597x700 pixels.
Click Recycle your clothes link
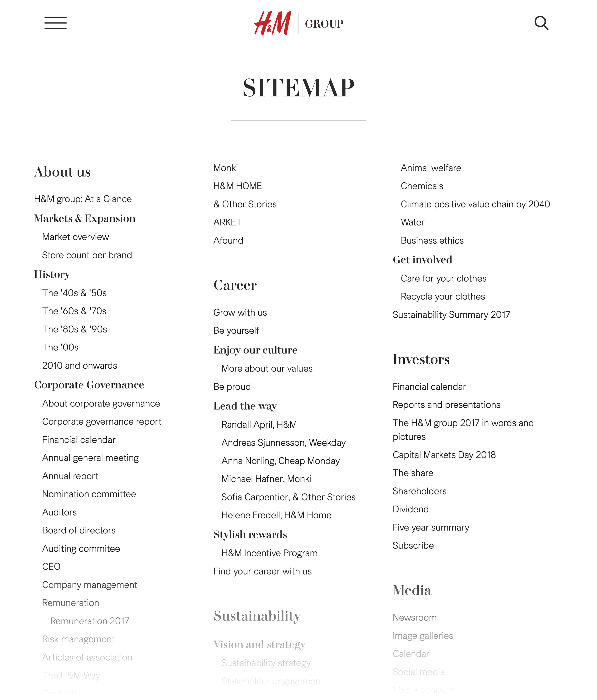click(443, 296)
